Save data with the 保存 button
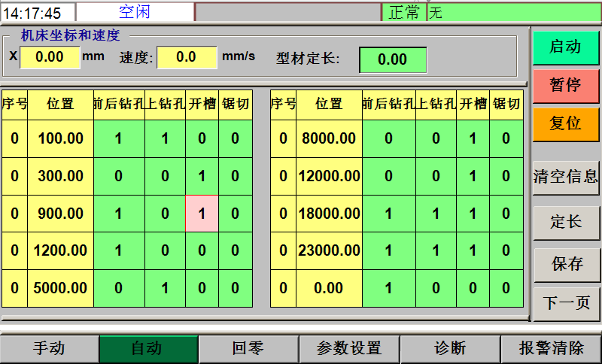This screenshot has width=602, height=364. [566, 264]
